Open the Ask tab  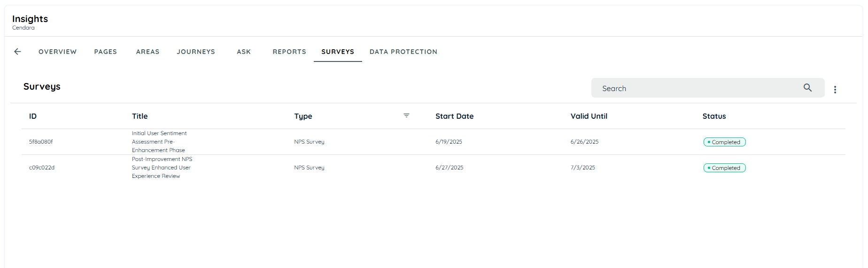click(x=244, y=52)
